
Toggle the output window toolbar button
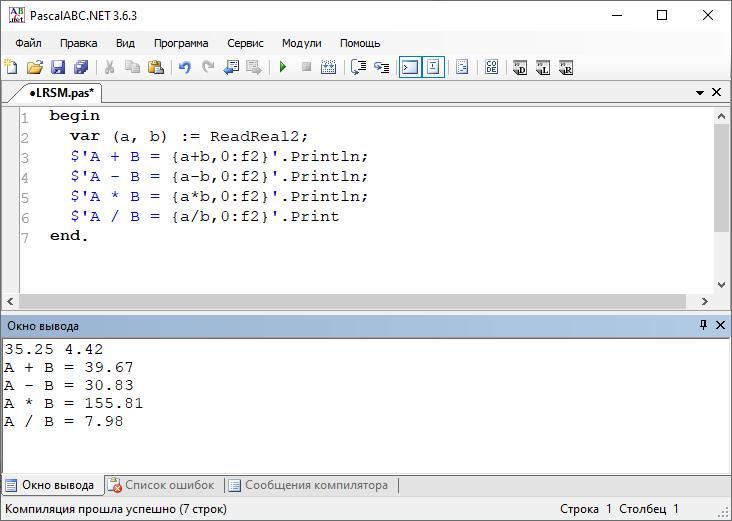409,68
